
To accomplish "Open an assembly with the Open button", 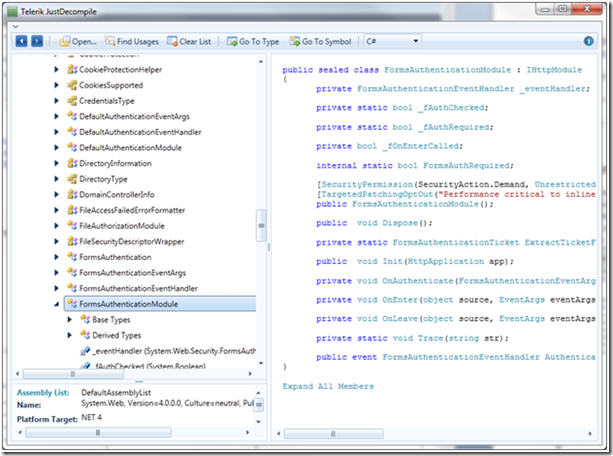I will (77, 41).
